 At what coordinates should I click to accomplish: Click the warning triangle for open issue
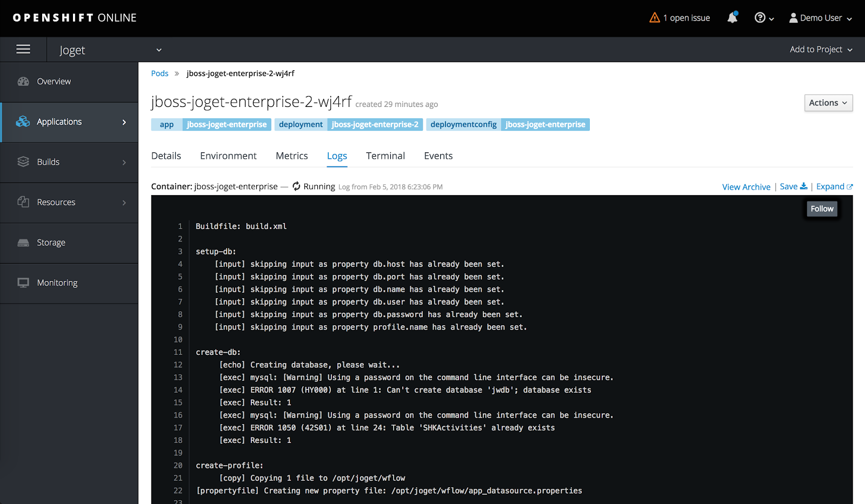click(x=655, y=18)
